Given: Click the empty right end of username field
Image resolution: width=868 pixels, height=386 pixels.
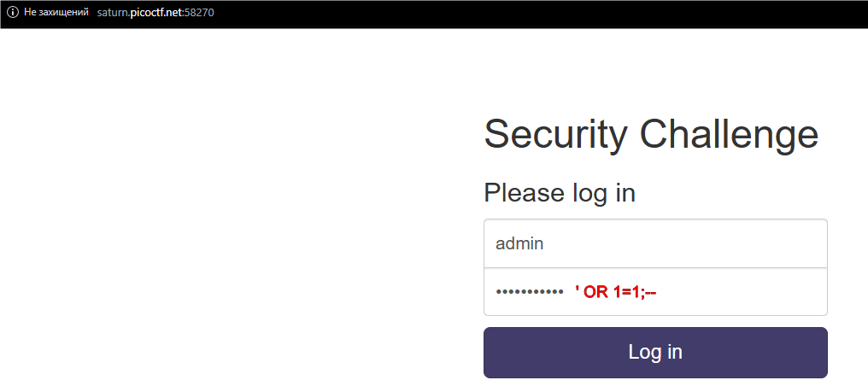Looking at the screenshot, I should point(786,243).
